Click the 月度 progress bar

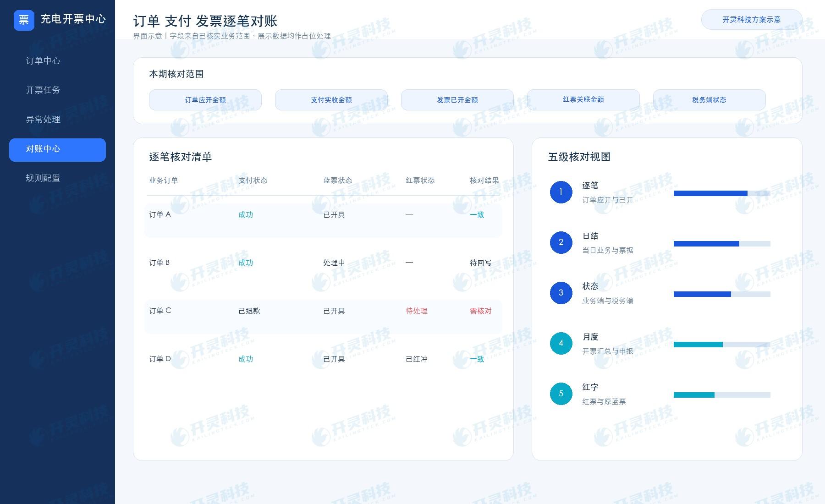click(722, 345)
